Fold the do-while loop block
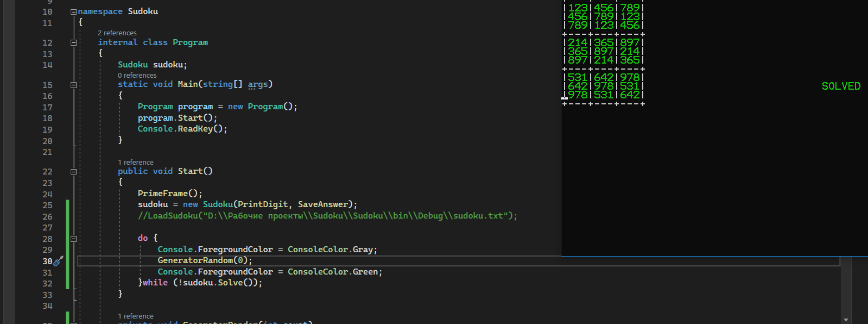 point(73,239)
